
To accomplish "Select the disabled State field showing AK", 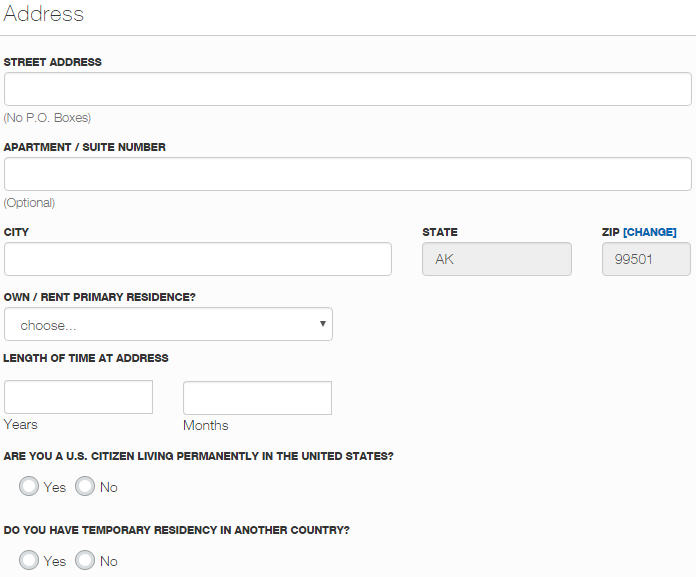I will click(497, 259).
